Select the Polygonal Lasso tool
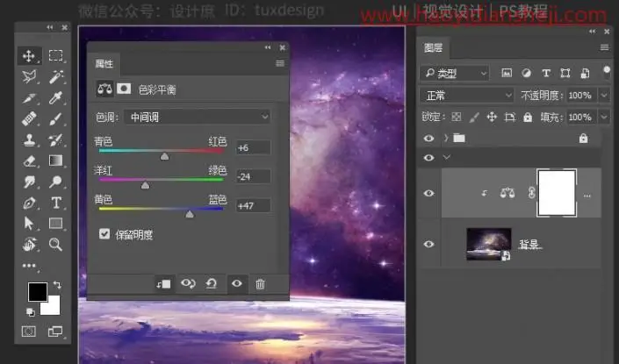Image resolution: width=619 pixels, height=364 pixels. click(x=29, y=76)
